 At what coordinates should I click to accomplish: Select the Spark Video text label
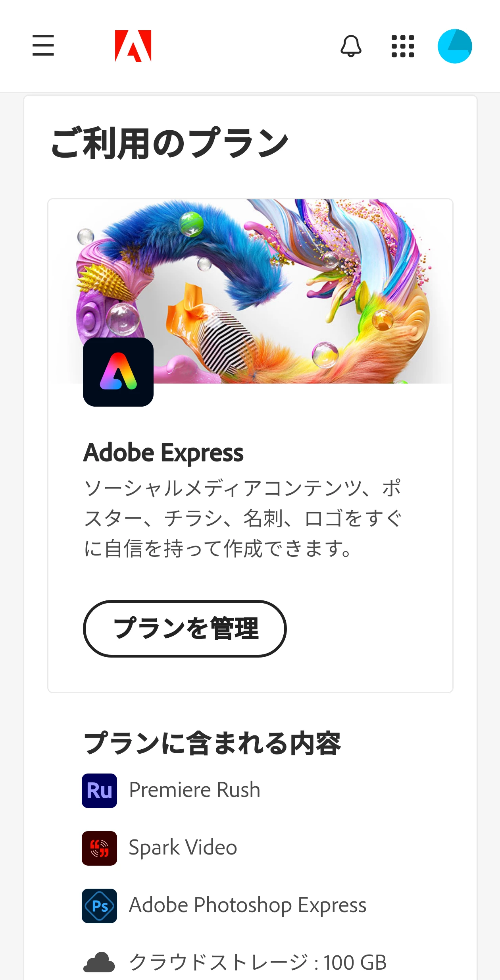(183, 847)
